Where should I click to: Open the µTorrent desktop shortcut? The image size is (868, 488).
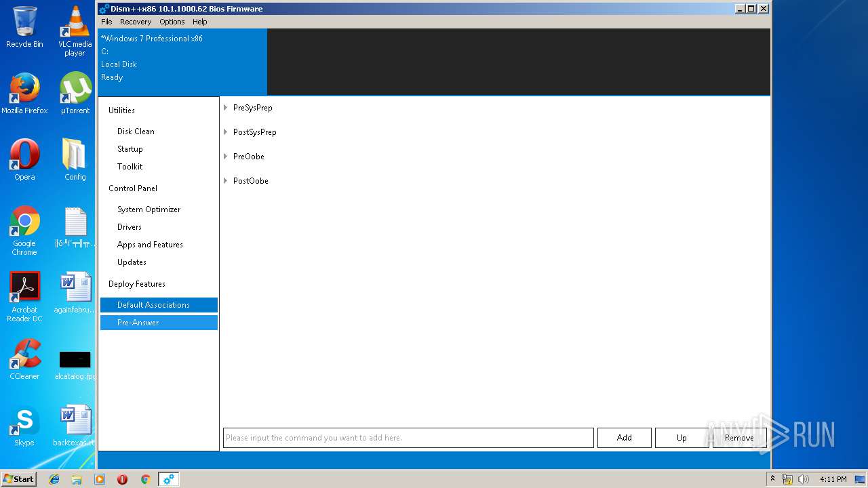(75, 94)
